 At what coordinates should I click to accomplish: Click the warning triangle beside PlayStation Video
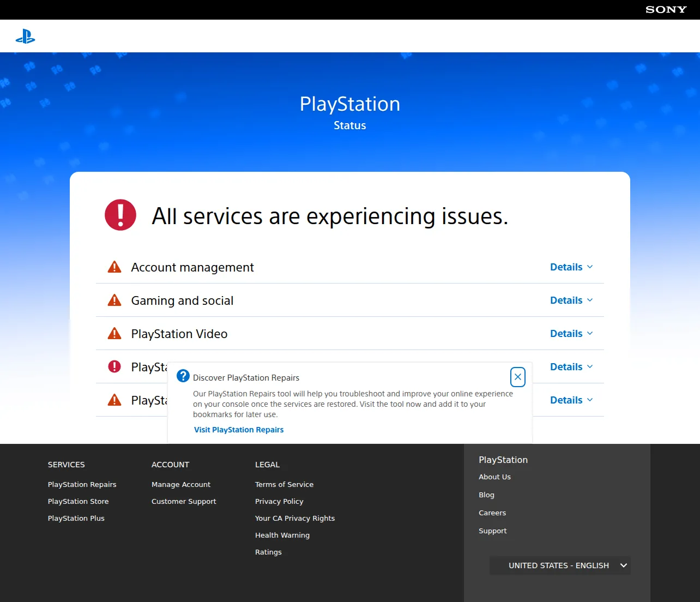[x=114, y=333]
